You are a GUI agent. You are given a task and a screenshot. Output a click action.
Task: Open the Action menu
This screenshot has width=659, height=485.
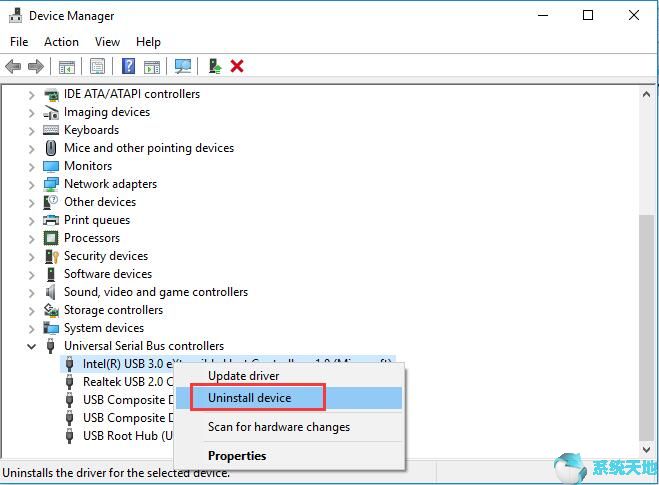pos(61,42)
